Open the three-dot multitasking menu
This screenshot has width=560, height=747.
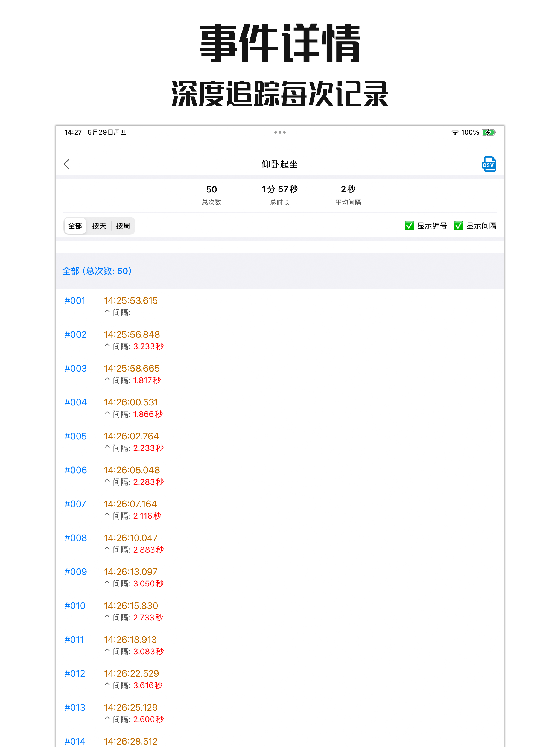coord(280,132)
